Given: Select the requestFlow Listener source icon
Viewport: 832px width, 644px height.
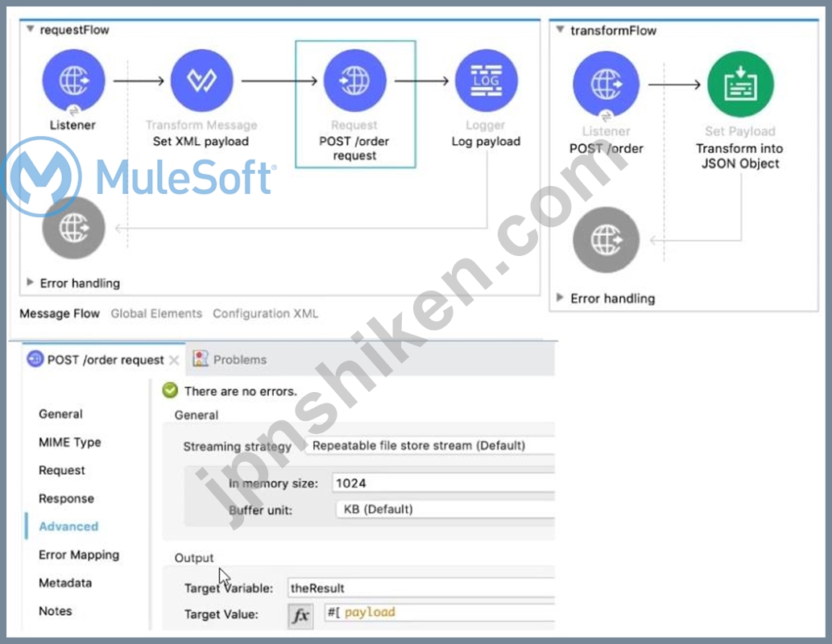Looking at the screenshot, I should 74,80.
